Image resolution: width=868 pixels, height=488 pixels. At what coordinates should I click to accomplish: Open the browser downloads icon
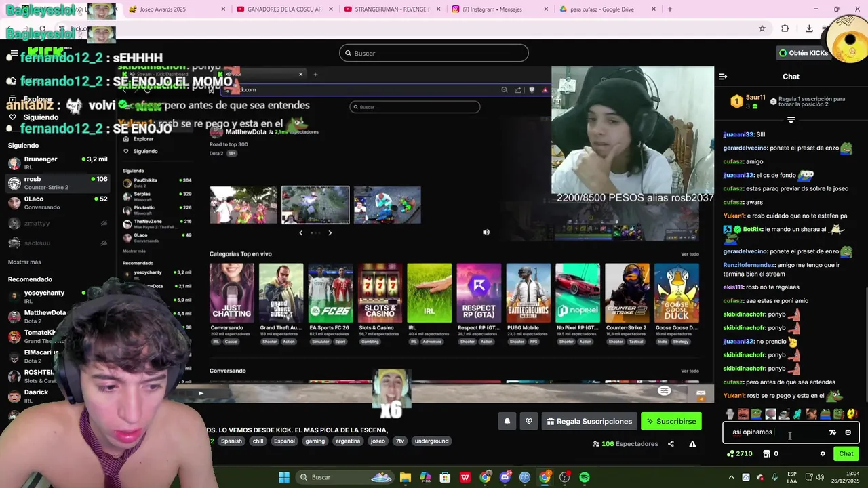point(809,28)
